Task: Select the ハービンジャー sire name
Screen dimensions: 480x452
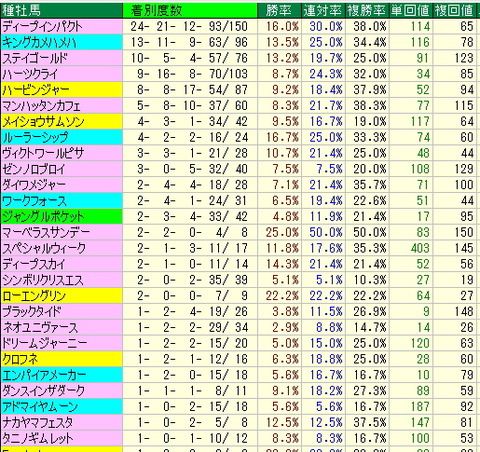Action: (36, 90)
